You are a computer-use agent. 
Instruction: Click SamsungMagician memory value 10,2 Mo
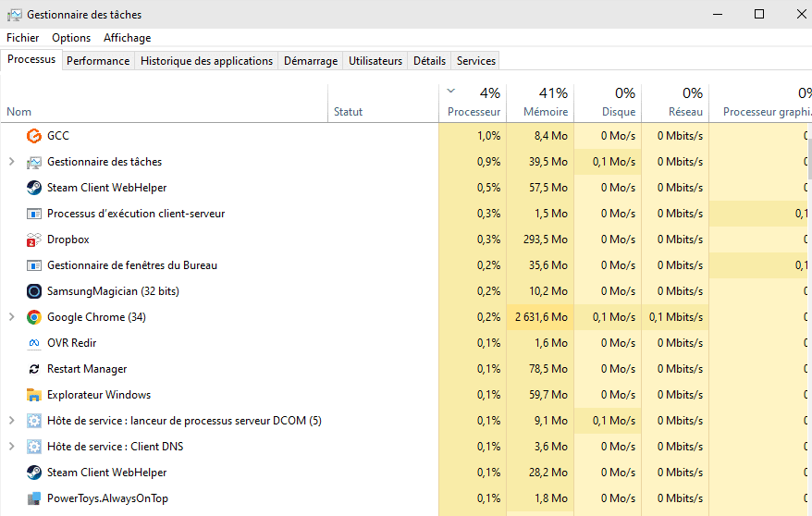548,291
